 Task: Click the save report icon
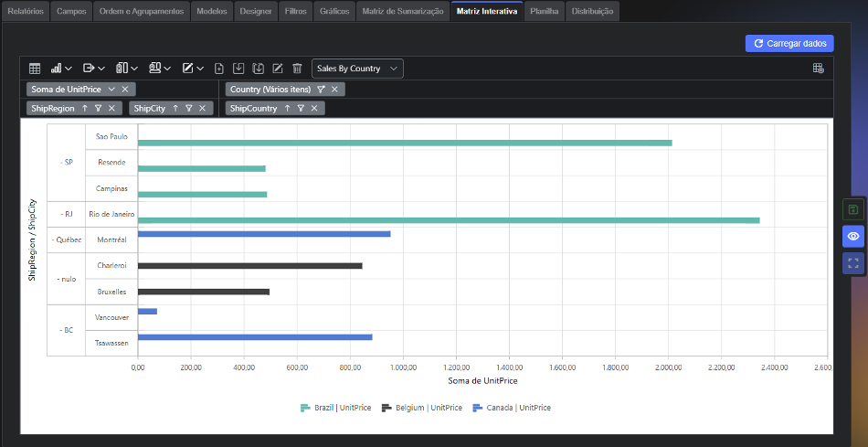click(238, 69)
